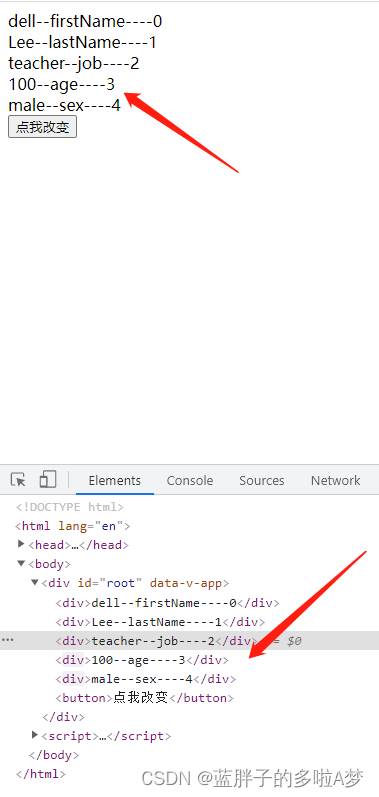Select the dell--firstName----0 div node
Image resolution: width=379 pixels, height=797 pixels.
coord(168,603)
